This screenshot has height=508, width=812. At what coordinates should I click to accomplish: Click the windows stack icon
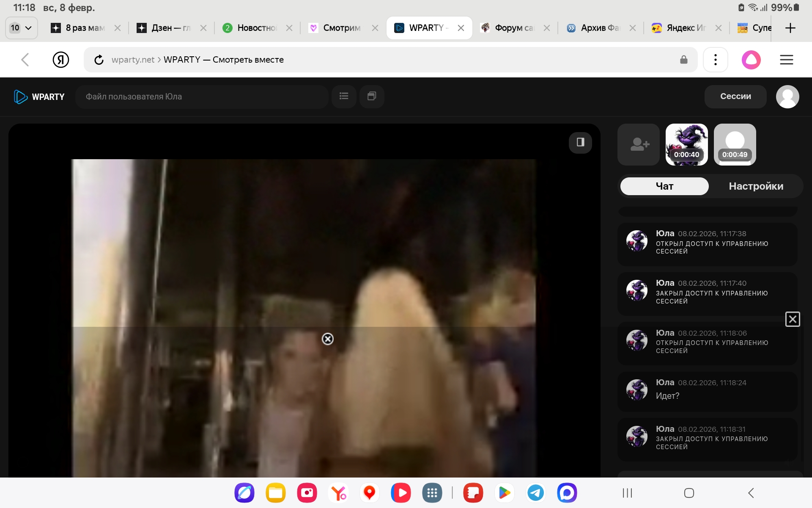click(372, 97)
